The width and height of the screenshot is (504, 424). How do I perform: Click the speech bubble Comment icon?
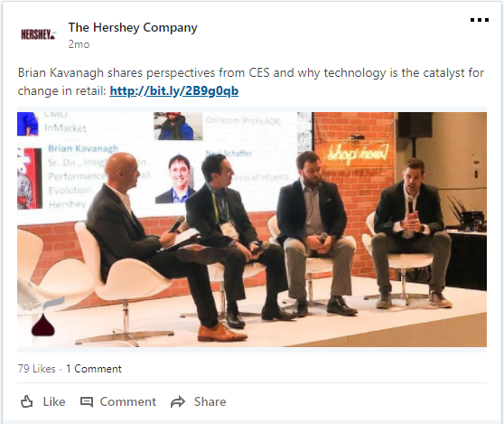[x=87, y=401]
